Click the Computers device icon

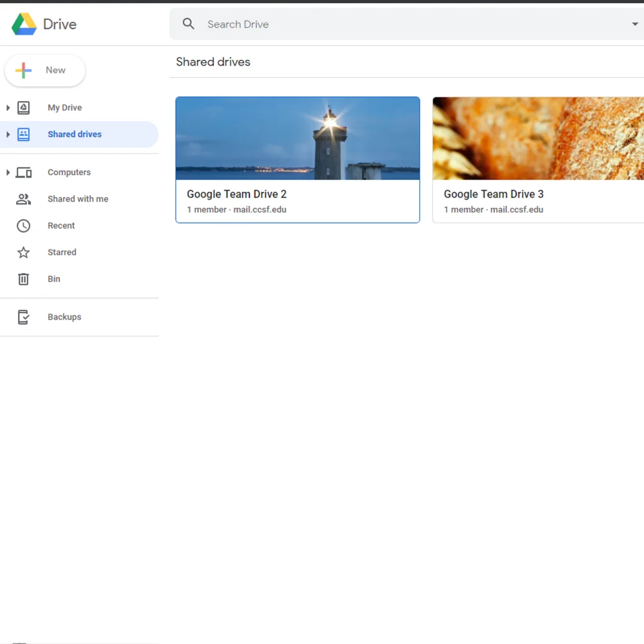[x=24, y=173]
